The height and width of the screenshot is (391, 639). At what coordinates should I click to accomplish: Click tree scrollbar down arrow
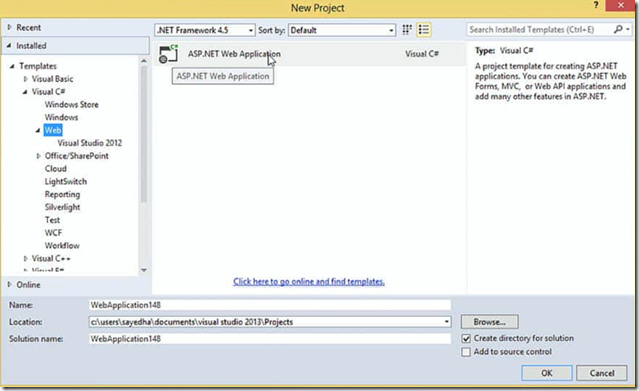143,270
